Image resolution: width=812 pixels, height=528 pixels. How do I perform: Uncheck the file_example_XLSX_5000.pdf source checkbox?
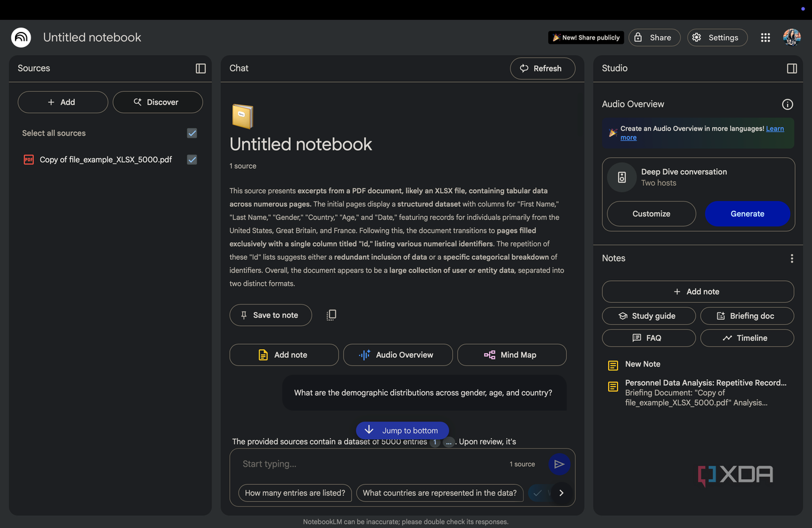pyautogui.click(x=192, y=160)
